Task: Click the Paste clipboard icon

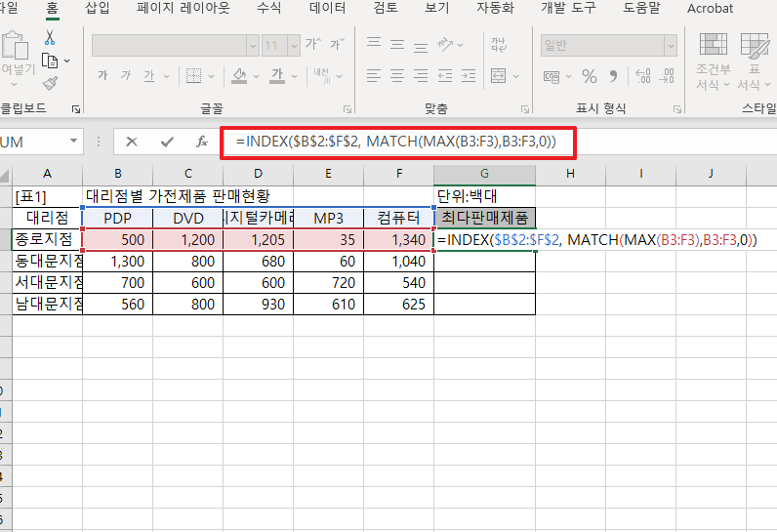Action: click(x=15, y=46)
